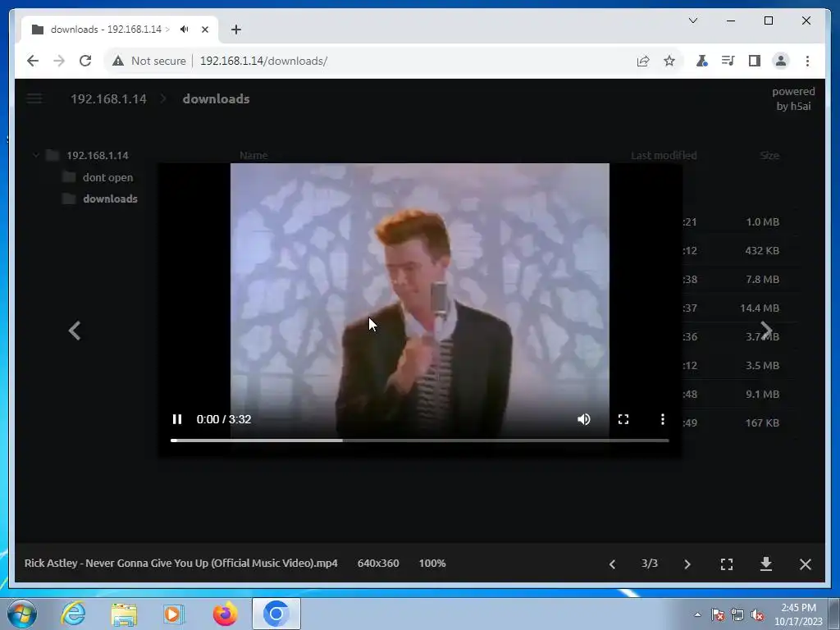Click the 14.4 MB file size
840x630 pixels.
(759, 308)
